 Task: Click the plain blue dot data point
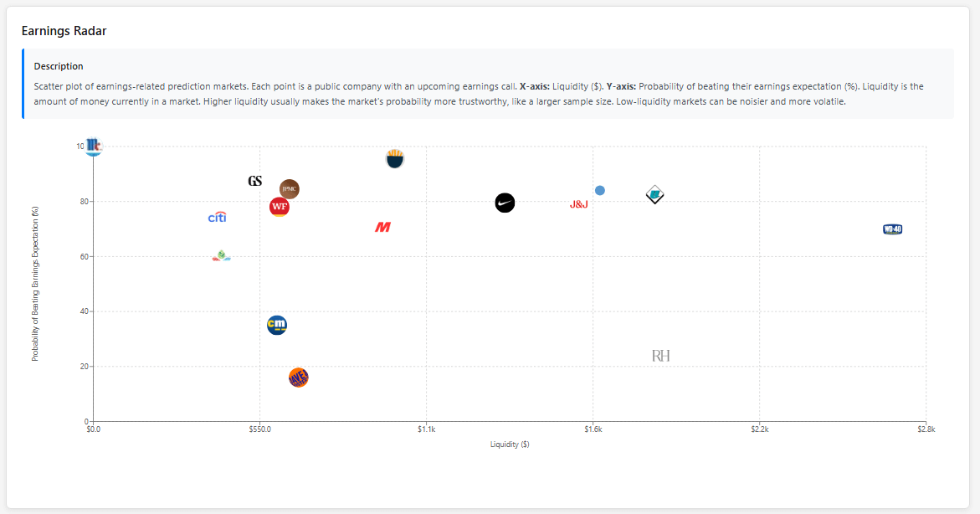(600, 191)
